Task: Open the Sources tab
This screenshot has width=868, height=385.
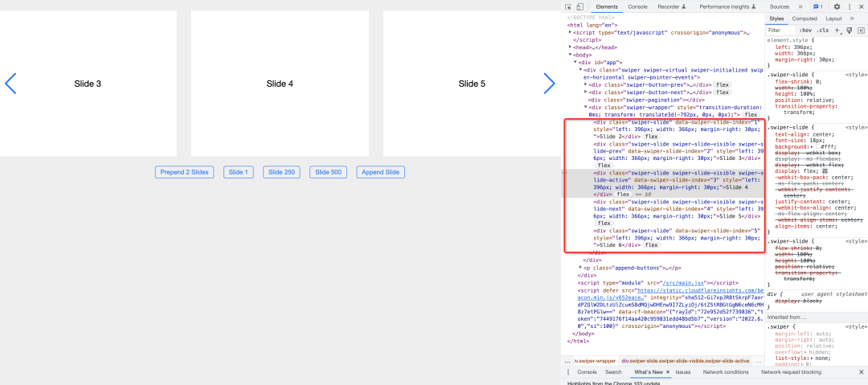Action: tap(779, 6)
